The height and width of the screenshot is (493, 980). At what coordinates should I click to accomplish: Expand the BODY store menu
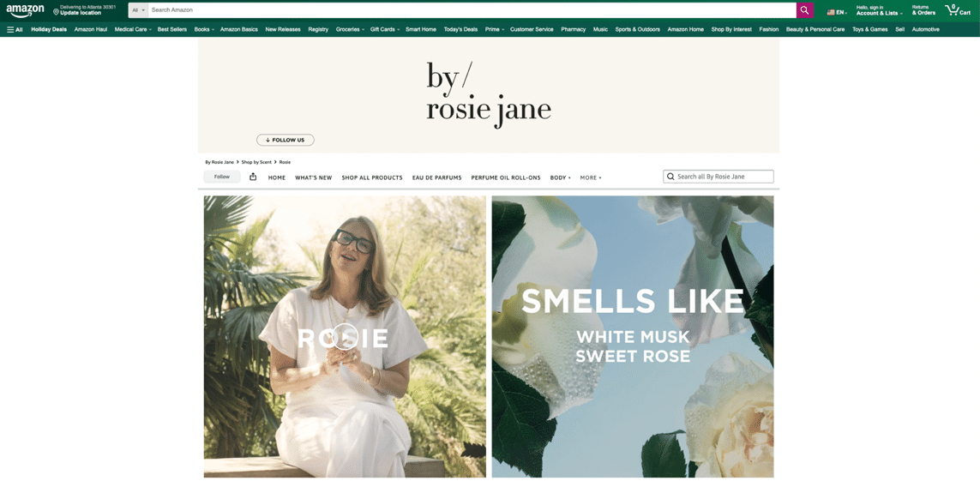(x=560, y=177)
